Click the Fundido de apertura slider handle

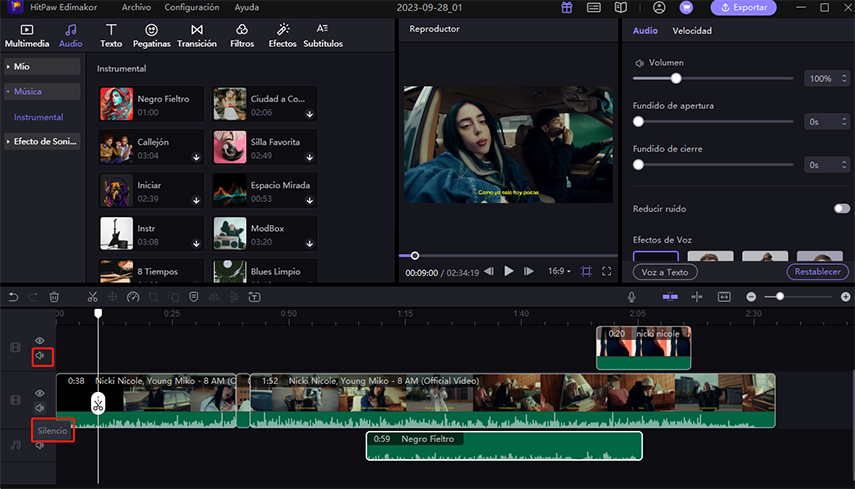point(639,122)
